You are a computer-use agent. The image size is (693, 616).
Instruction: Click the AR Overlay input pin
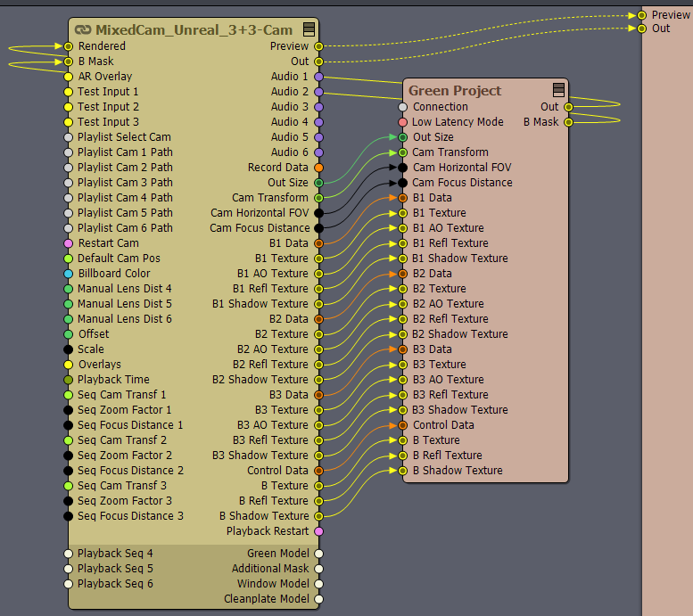click(69, 77)
